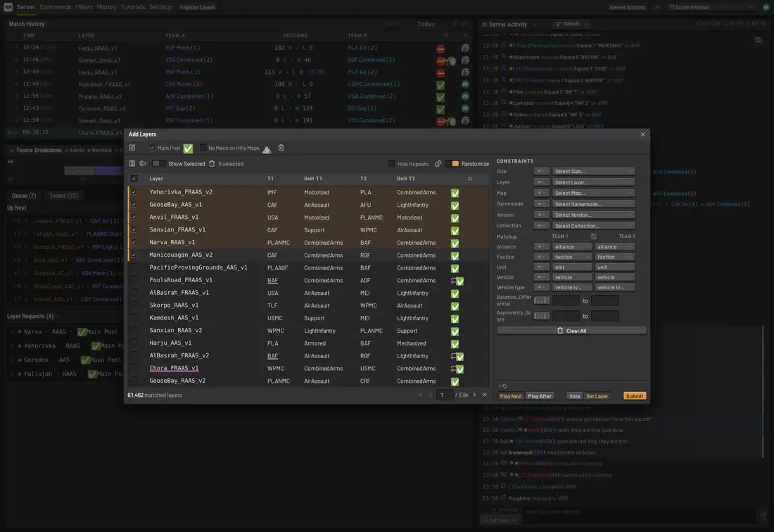Viewport: 774px width, 532px height.
Task: Click the green status check for Yehorivka_FRAAS_v2
Action: [455, 193]
